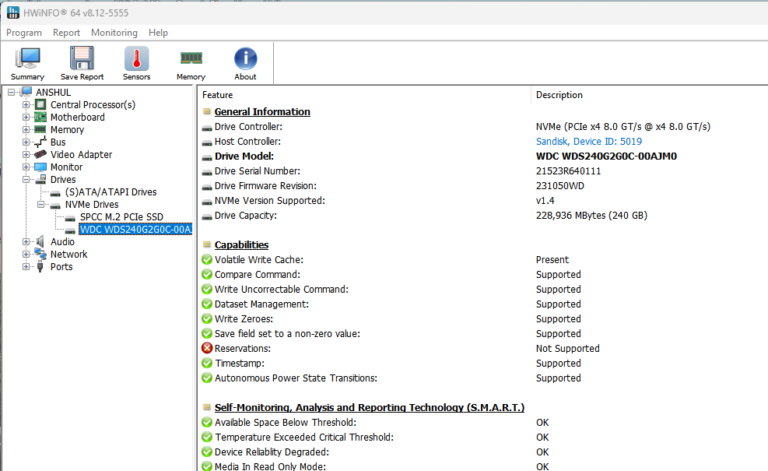This screenshot has width=768, height=471.
Task: Click the Memory tree node icon
Action: (x=40, y=129)
